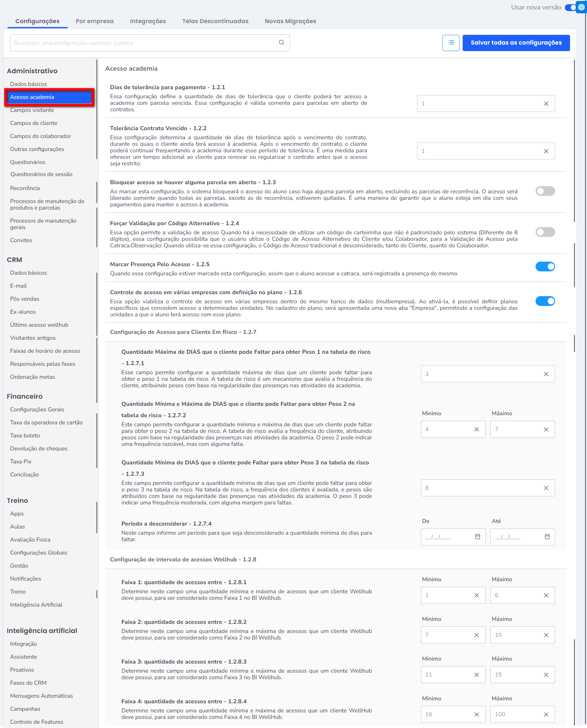Go to Taxa Pix settings
This screenshot has height=728, width=587.
click(x=21, y=461)
